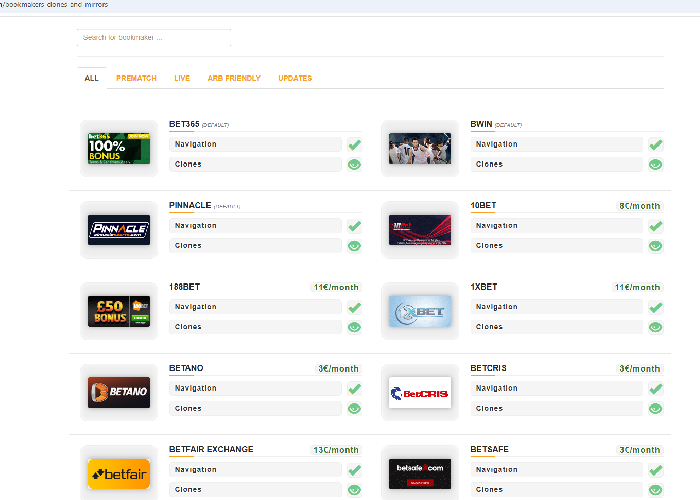Click Clones row under BETSAFE
This screenshot has height=500, width=700.
[x=557, y=489]
